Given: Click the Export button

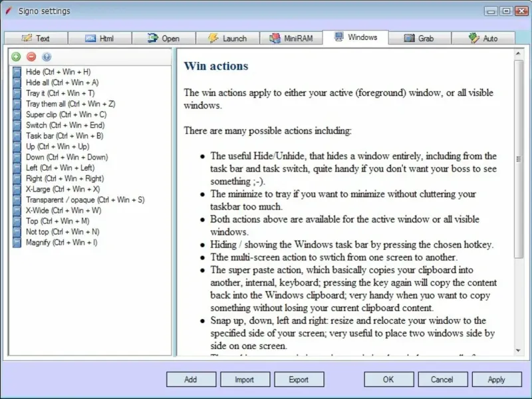Looking at the screenshot, I should point(299,379).
